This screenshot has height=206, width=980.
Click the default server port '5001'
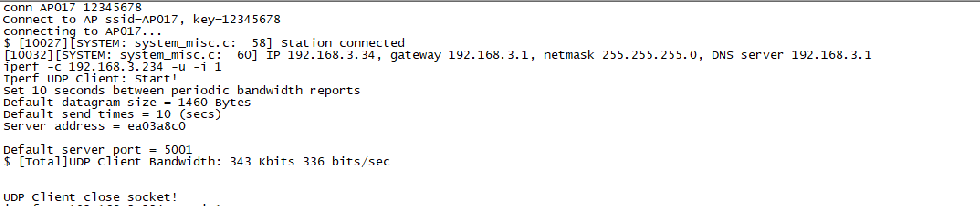coord(178,150)
